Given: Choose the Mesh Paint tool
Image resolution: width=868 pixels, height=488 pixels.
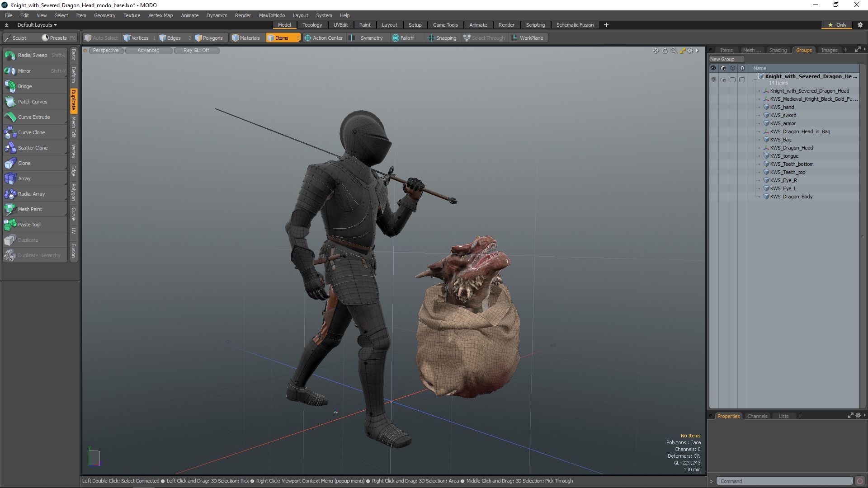Looking at the screenshot, I should coord(35,209).
